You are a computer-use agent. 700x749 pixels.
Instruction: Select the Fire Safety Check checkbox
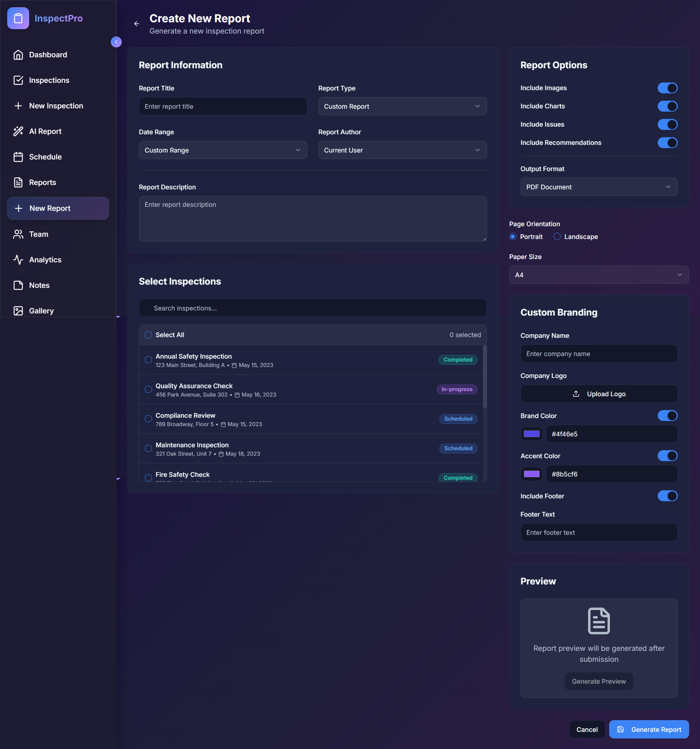(148, 477)
